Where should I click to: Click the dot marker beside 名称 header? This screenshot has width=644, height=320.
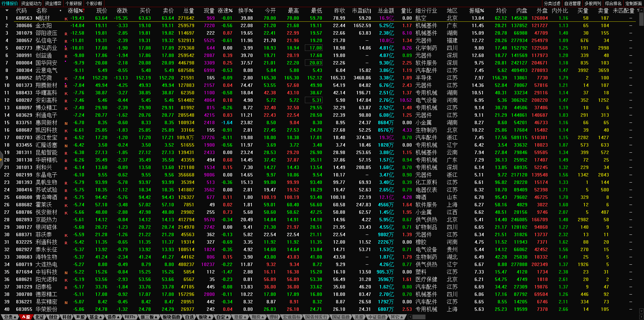[x=60, y=11]
